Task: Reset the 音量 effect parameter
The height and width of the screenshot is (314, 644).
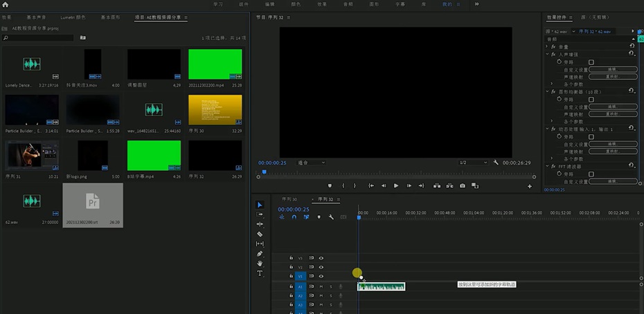Action: 632,46
